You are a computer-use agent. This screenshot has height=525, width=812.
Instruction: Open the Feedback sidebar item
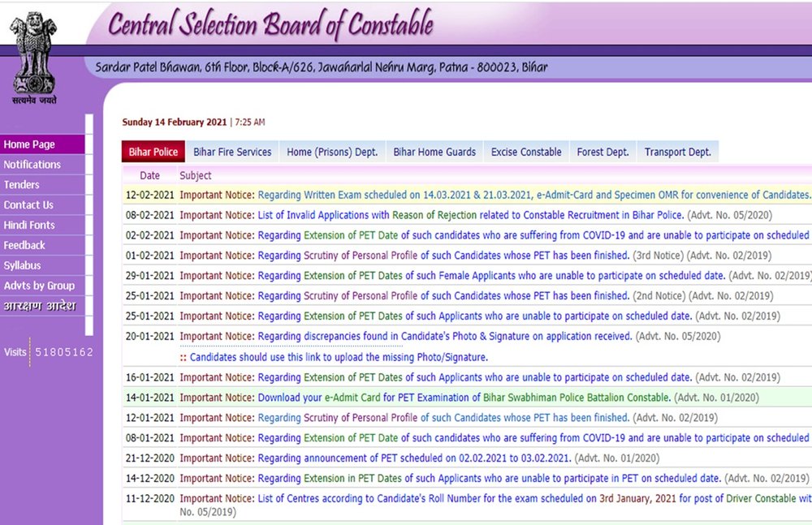[42, 245]
